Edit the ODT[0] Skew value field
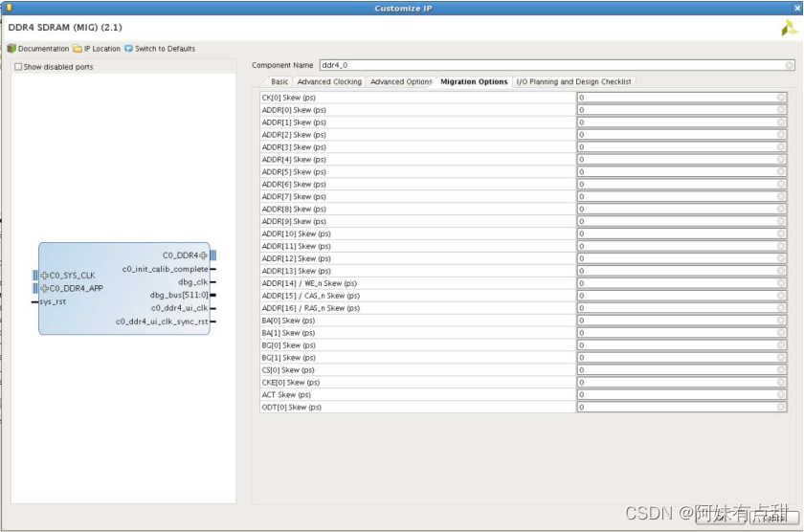Image resolution: width=804 pixels, height=532 pixels. pyautogui.click(x=681, y=407)
